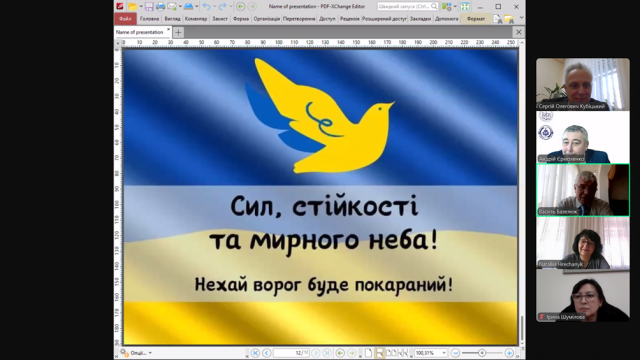Screen dimensions: 640x360
Task: Adjust the zoom slider handle in status bar
Action: coord(482,353)
